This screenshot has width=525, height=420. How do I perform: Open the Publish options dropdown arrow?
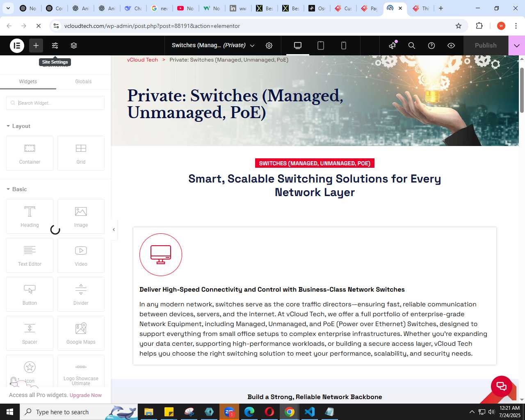click(517, 46)
